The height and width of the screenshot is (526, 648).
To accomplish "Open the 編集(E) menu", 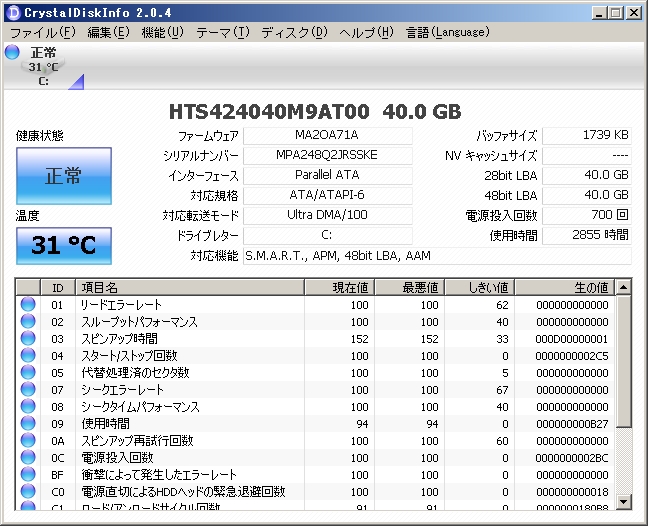I will [x=108, y=32].
